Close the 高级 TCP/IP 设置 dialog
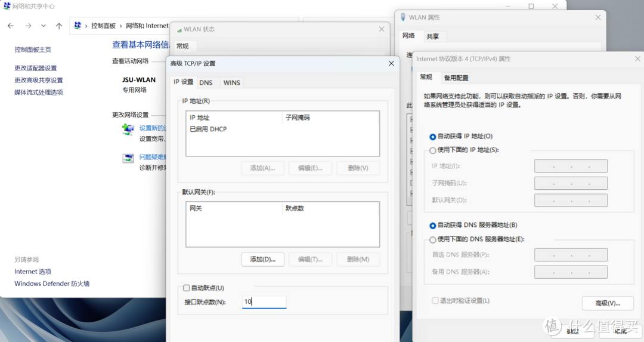This screenshot has width=644, height=342. (x=391, y=63)
